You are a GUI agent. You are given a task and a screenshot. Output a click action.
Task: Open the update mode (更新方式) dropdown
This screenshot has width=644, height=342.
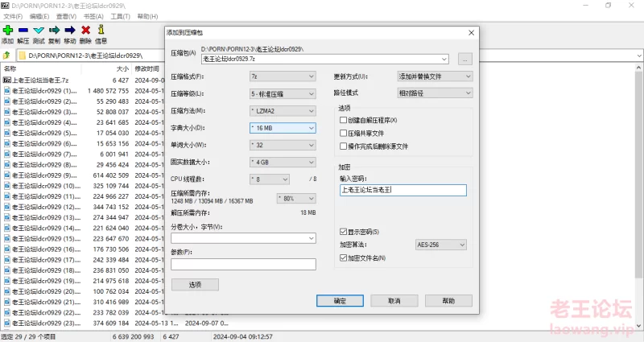click(x=435, y=76)
